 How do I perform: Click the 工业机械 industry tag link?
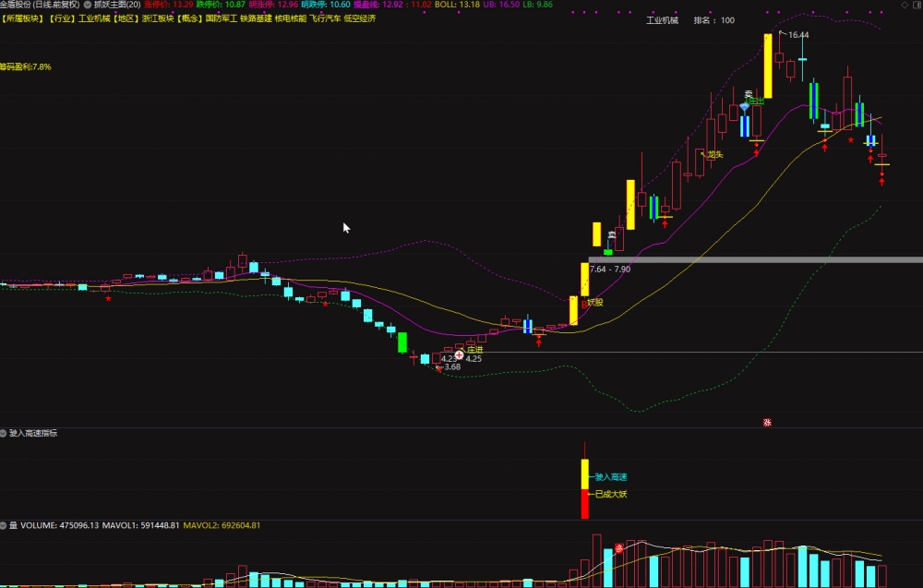click(x=94, y=18)
